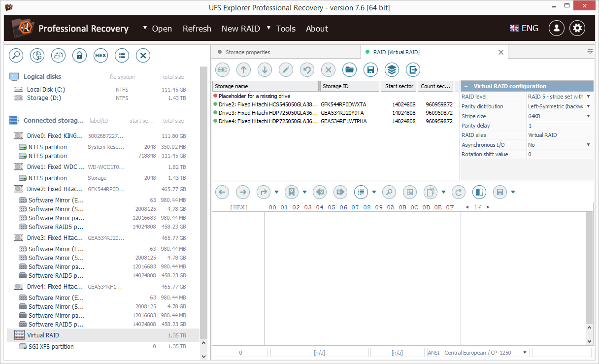Click the add placeholder component icon
The image size is (599, 364).
(222, 70)
